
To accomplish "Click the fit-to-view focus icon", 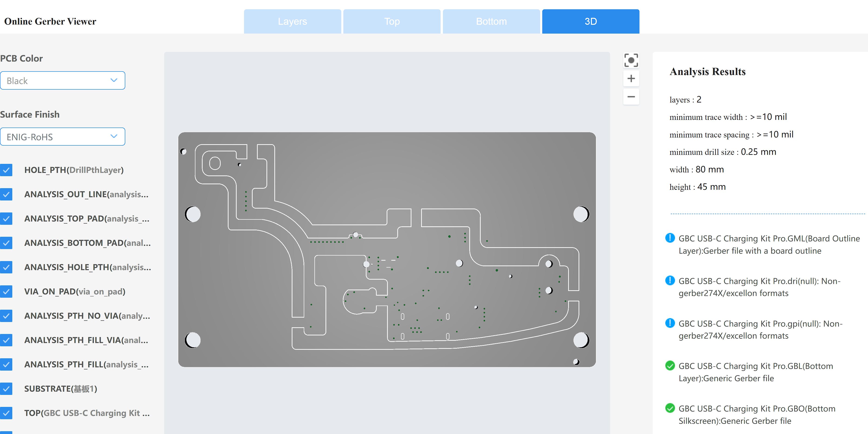I will [x=631, y=60].
